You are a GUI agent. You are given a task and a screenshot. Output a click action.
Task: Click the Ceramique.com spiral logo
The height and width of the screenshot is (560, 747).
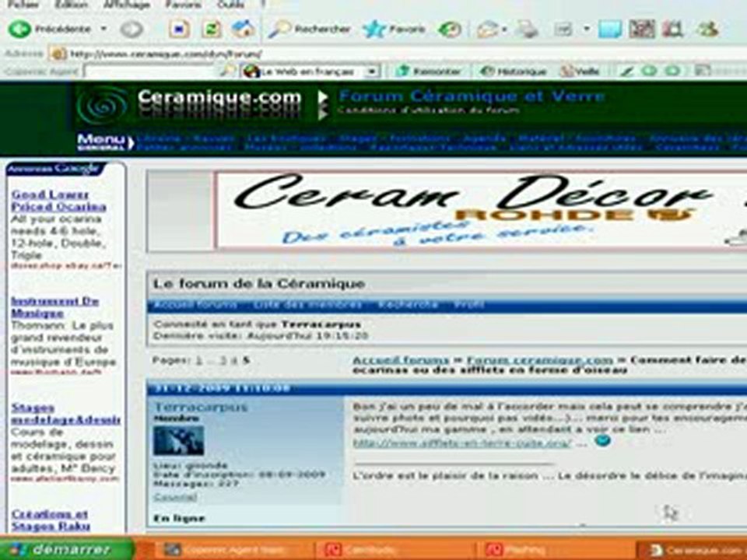102,107
